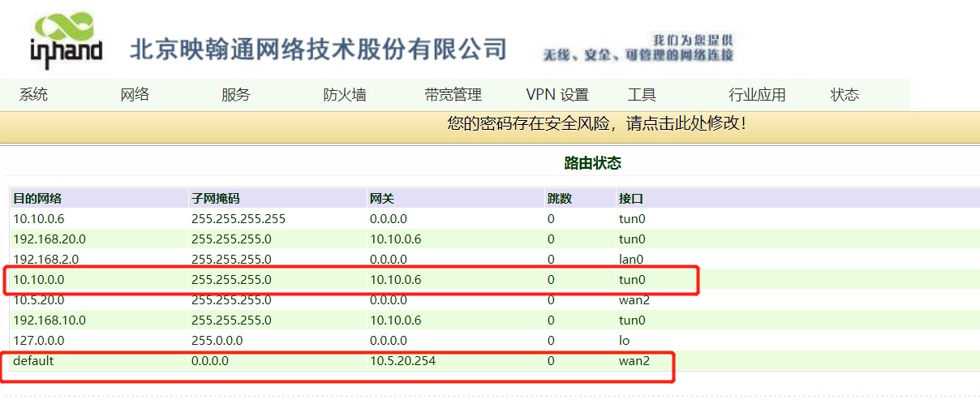The height and width of the screenshot is (400, 980).
Task: Click the 10.5.20.254 gateway cell
Action: coord(402,361)
